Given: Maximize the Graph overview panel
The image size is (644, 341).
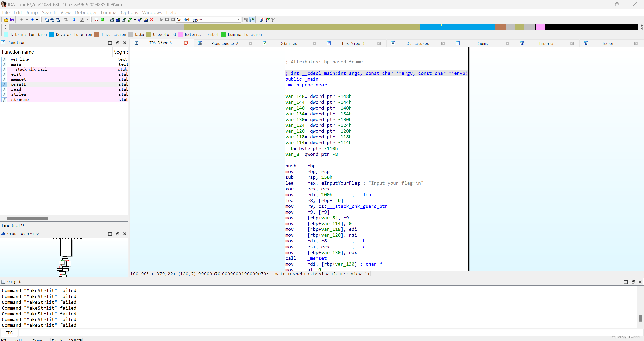Looking at the screenshot, I should coord(110,234).
